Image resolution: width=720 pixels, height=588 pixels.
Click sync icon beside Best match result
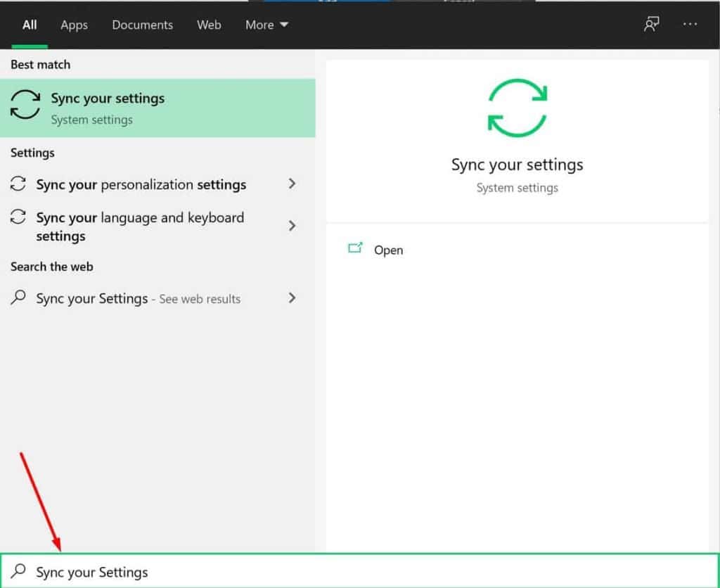25,105
